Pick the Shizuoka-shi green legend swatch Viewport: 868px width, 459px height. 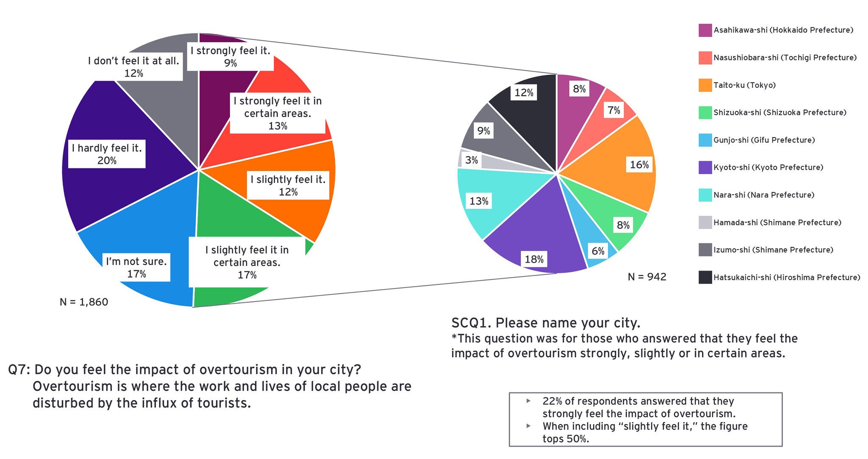705,112
